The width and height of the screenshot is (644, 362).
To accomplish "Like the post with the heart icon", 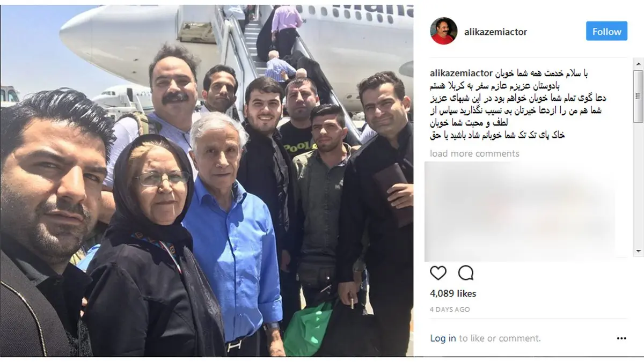I will tap(438, 273).
